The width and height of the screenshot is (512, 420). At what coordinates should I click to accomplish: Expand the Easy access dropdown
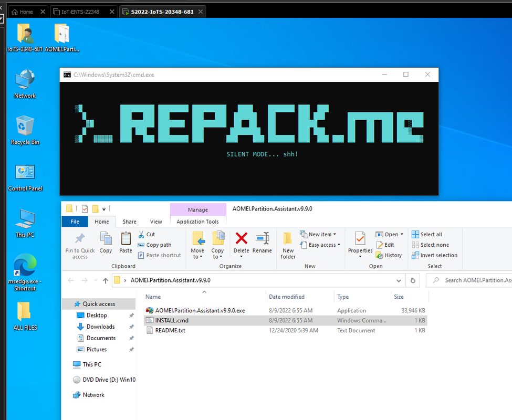[x=339, y=245]
